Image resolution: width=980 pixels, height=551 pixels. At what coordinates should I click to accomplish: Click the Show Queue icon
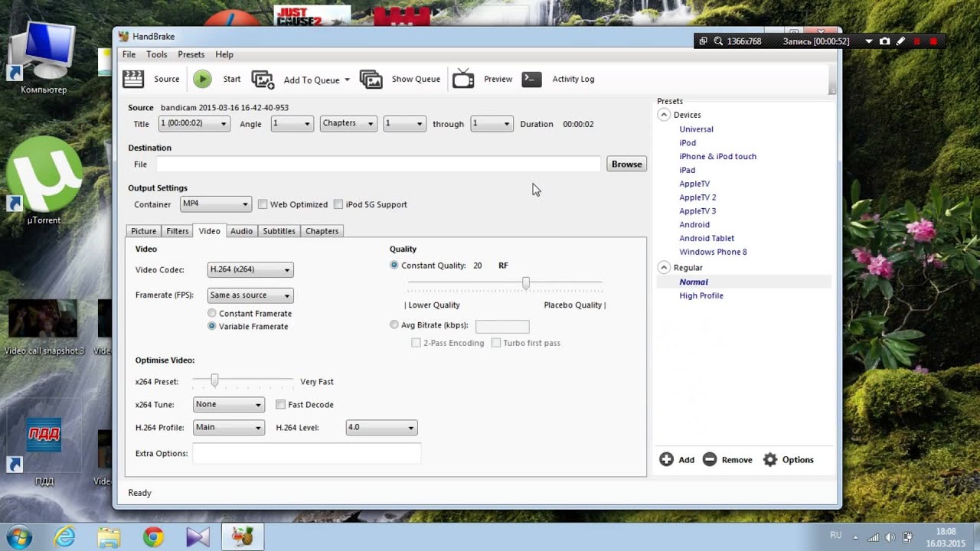coord(371,80)
